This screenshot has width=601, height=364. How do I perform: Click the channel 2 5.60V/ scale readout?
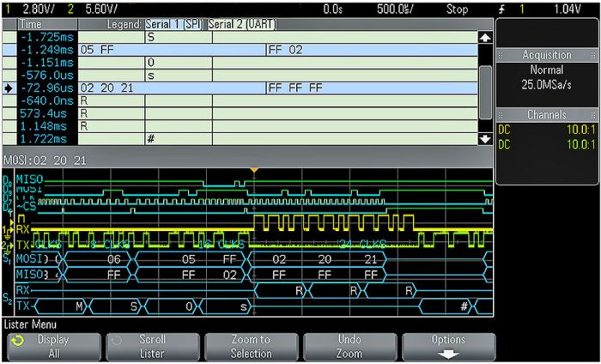pyautogui.click(x=101, y=9)
